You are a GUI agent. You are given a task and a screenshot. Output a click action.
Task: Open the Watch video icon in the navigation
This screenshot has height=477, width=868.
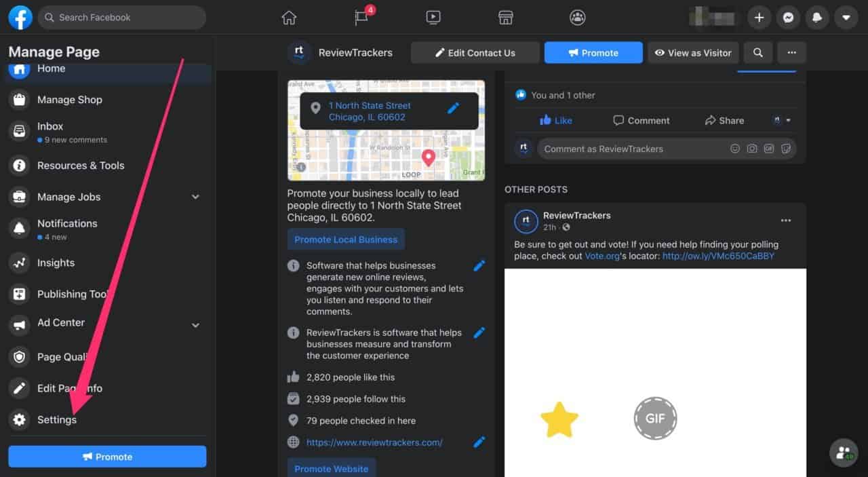(433, 18)
